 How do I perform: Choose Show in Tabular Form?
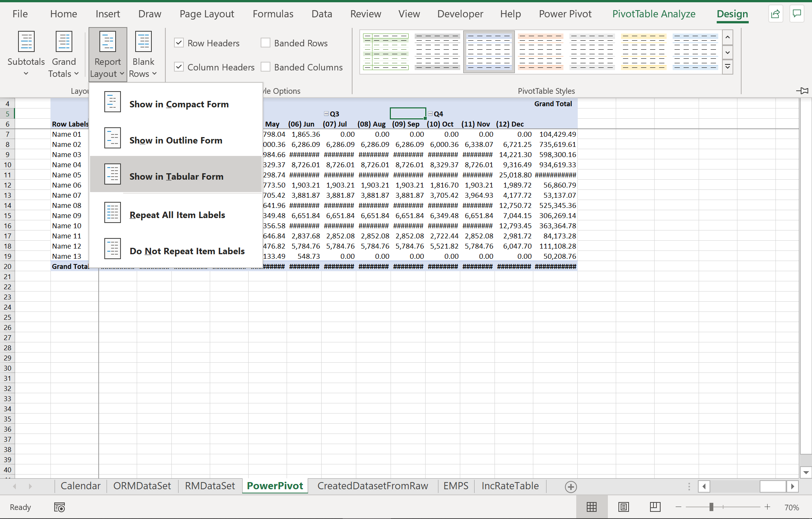176,174
